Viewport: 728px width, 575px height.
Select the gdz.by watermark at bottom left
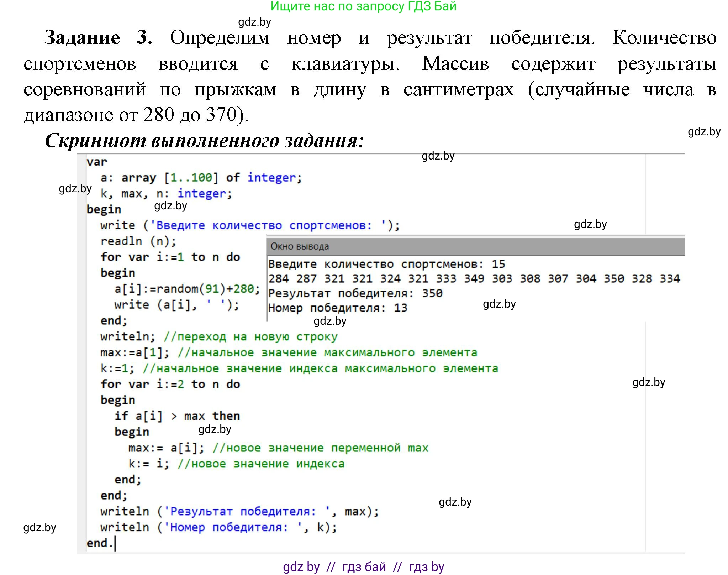[39, 528]
